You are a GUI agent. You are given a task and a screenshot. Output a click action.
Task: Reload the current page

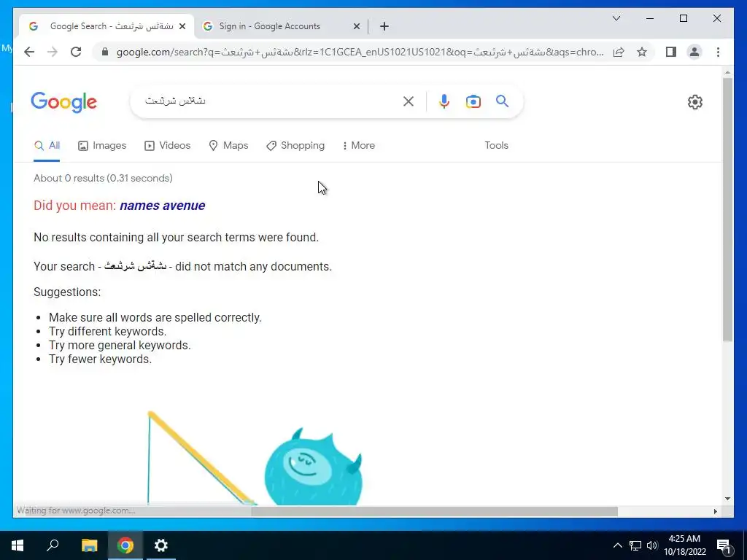click(76, 52)
